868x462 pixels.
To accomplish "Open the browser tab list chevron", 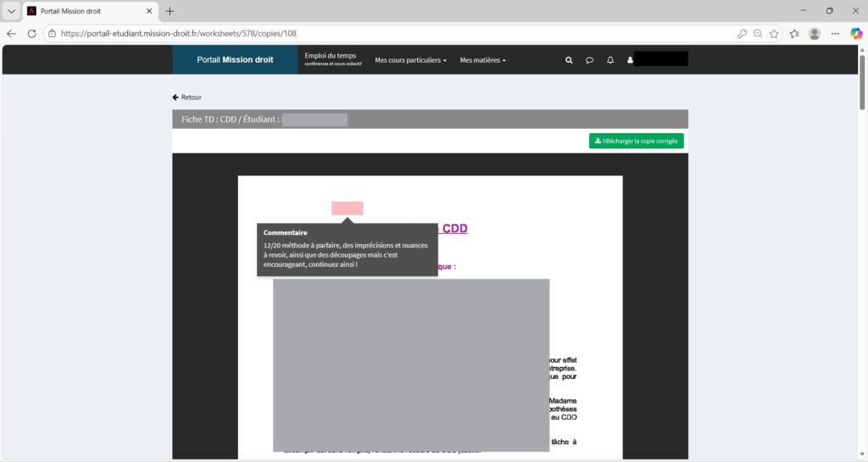I will click(11, 11).
